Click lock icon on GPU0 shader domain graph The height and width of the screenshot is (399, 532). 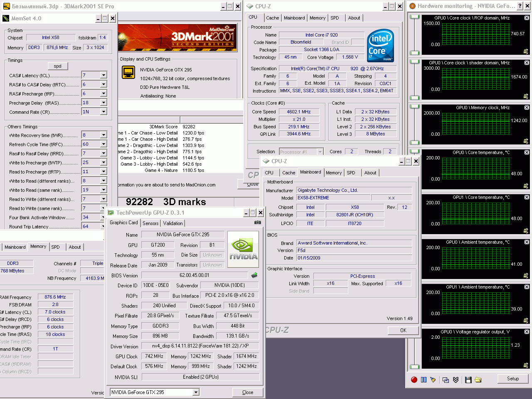pyautogui.click(x=526, y=96)
